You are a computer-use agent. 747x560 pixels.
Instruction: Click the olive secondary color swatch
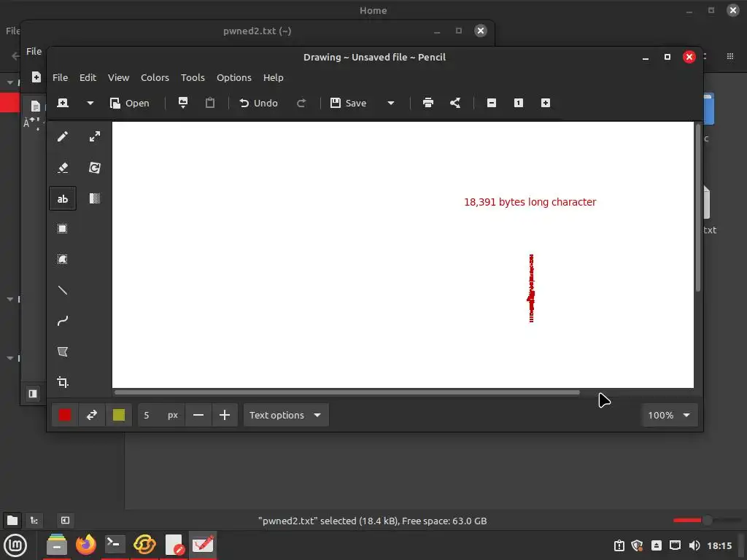click(x=119, y=415)
